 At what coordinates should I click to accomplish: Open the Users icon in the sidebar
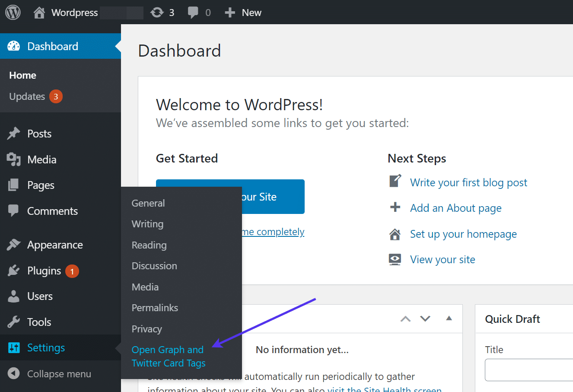click(x=13, y=296)
